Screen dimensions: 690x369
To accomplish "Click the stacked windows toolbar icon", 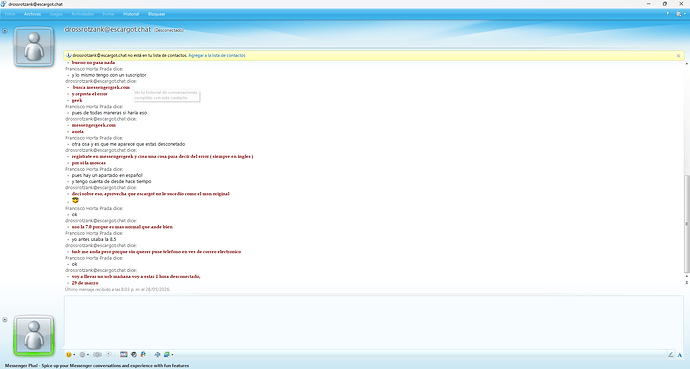I will 167,354.
